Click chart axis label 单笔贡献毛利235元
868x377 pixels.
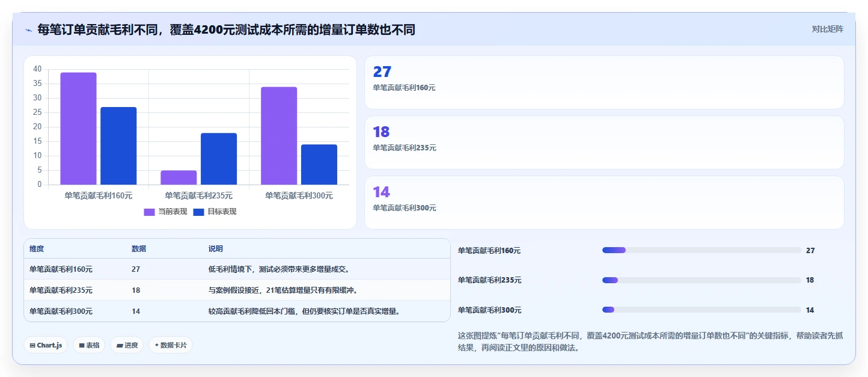198,195
